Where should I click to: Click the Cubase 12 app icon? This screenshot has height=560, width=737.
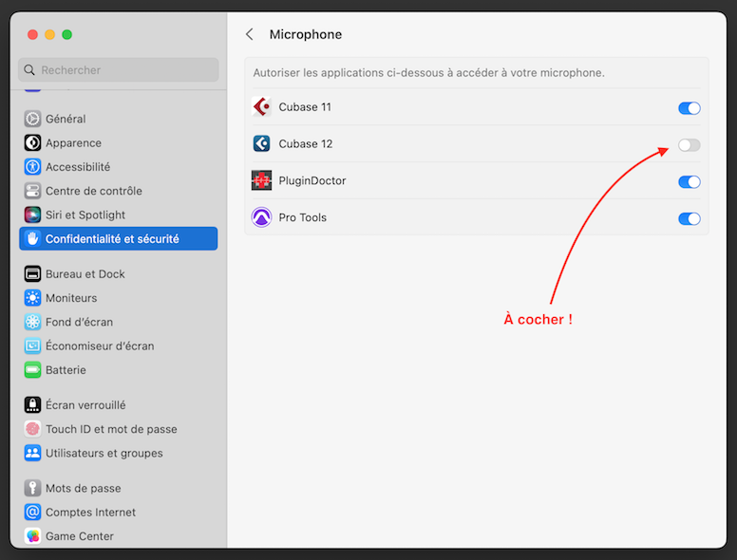[261, 144]
